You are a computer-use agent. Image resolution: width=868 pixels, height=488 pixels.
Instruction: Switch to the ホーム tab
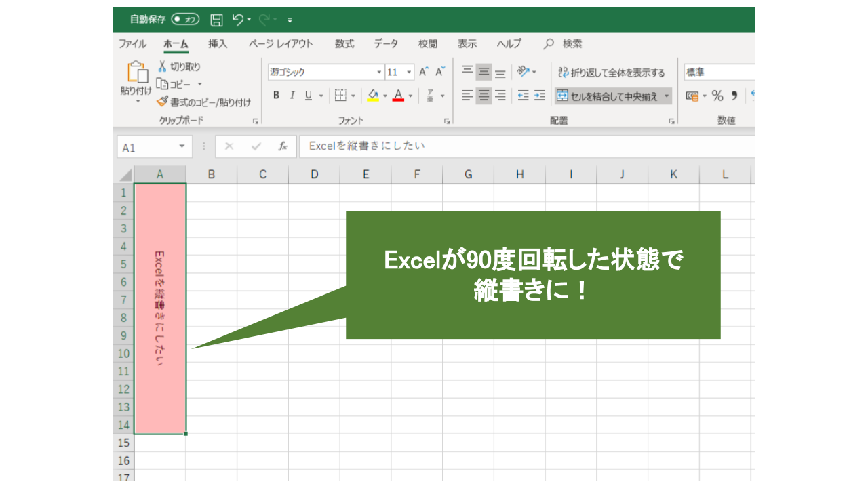[x=176, y=44]
